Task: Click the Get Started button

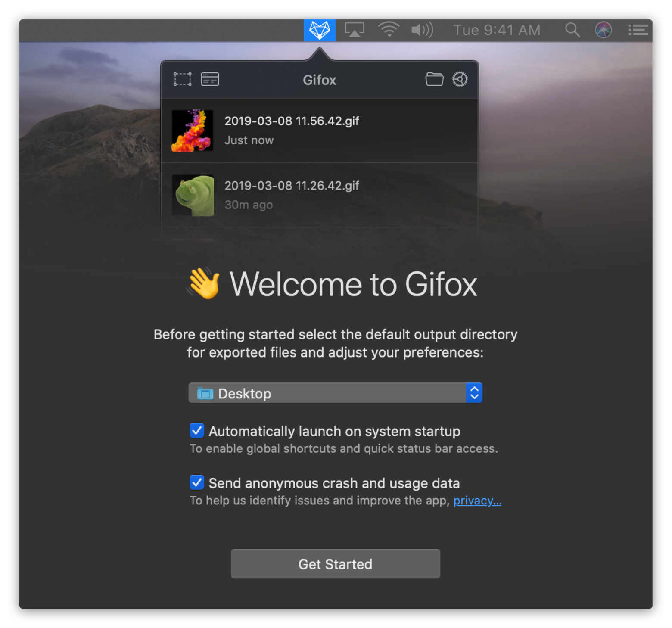Action: (335, 564)
